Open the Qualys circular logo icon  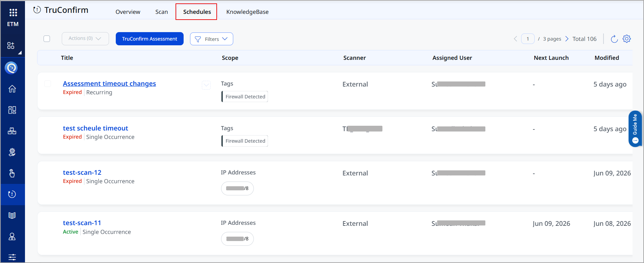(x=11, y=68)
